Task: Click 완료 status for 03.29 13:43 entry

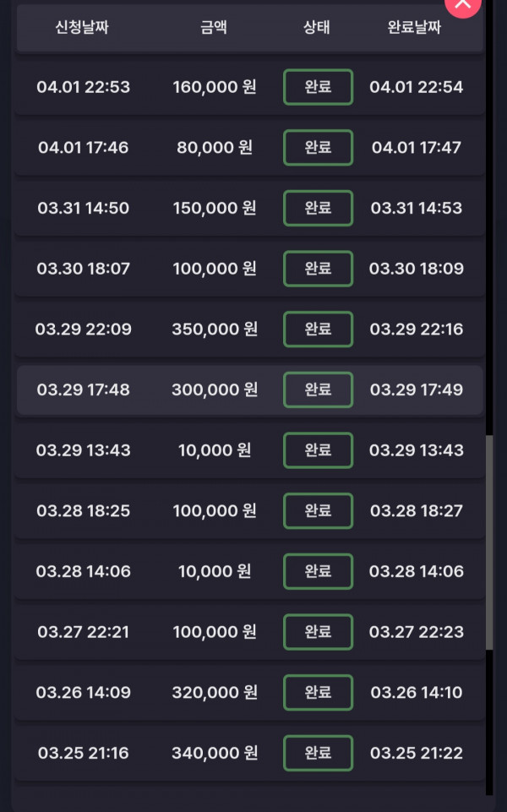Action: [x=318, y=450]
